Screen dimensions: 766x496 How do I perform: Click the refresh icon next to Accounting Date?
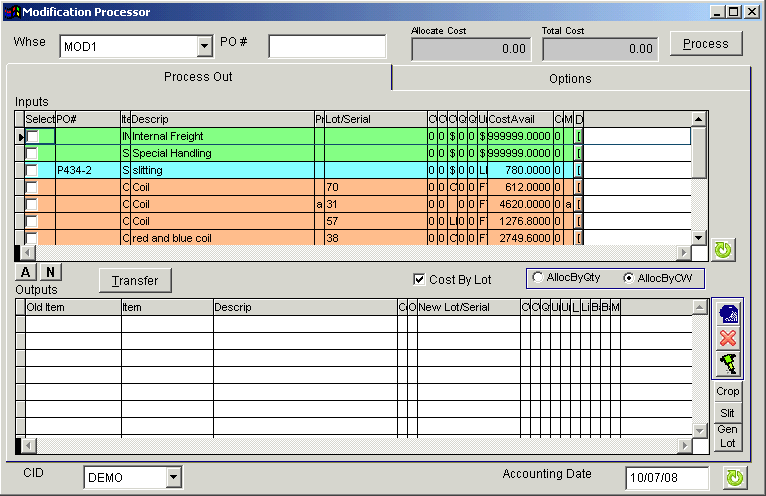pos(735,478)
